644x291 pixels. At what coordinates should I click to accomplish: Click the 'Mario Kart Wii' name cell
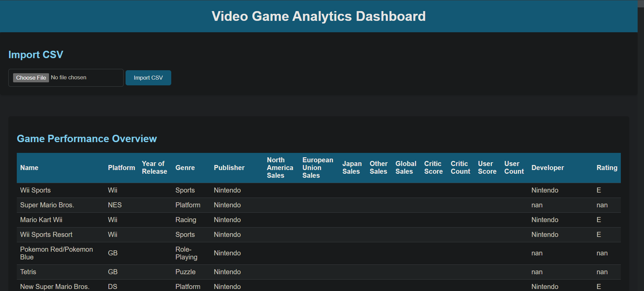click(41, 220)
